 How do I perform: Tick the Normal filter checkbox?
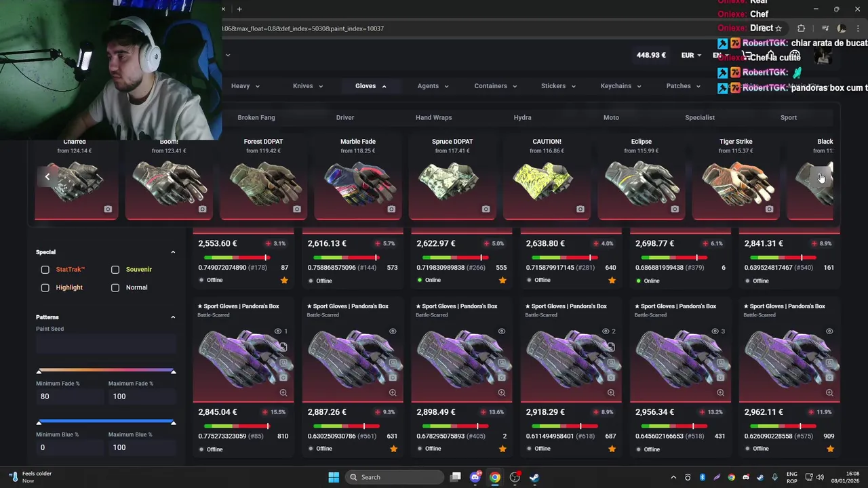coord(115,287)
